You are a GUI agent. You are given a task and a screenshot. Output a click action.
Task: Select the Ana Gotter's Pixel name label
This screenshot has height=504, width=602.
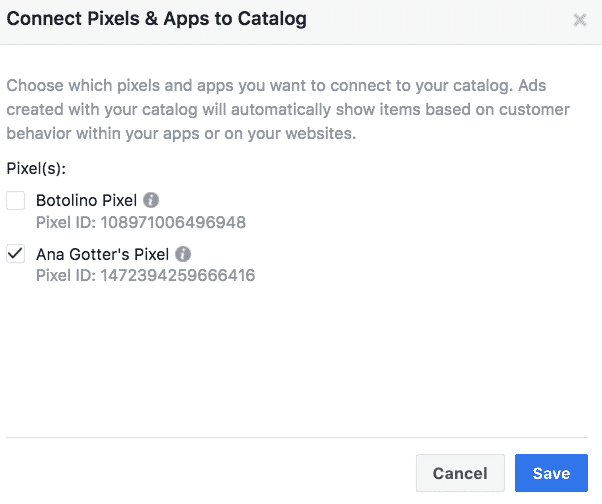pos(103,254)
